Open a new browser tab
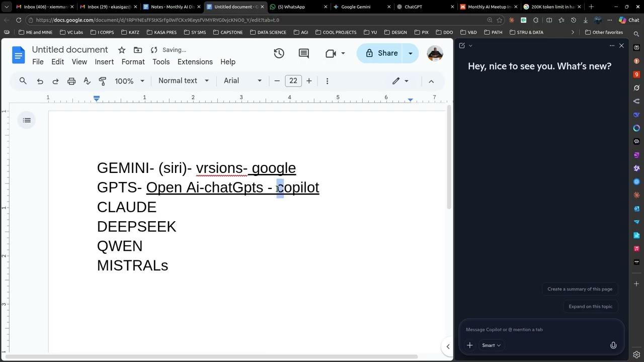The height and width of the screenshot is (362, 644). click(x=591, y=7)
